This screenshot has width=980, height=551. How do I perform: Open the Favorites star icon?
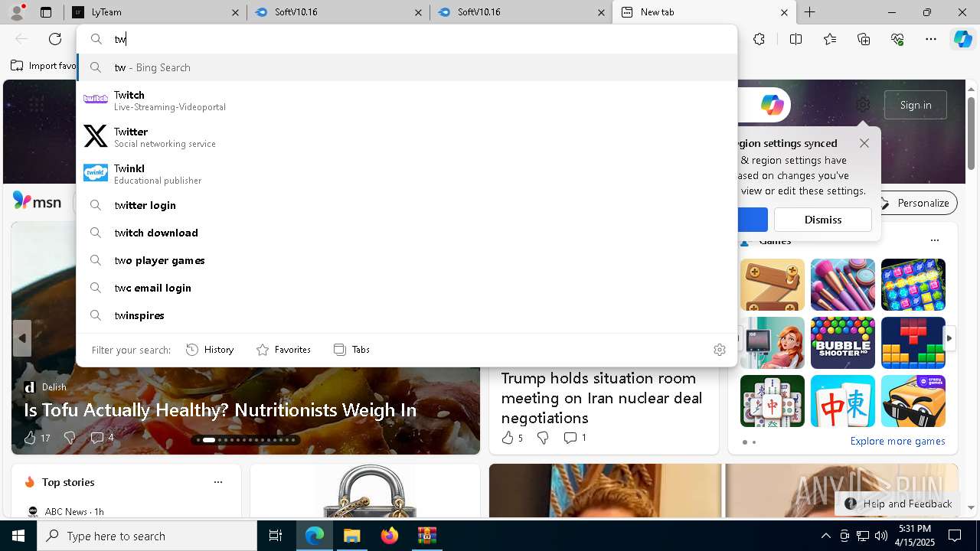tap(830, 39)
